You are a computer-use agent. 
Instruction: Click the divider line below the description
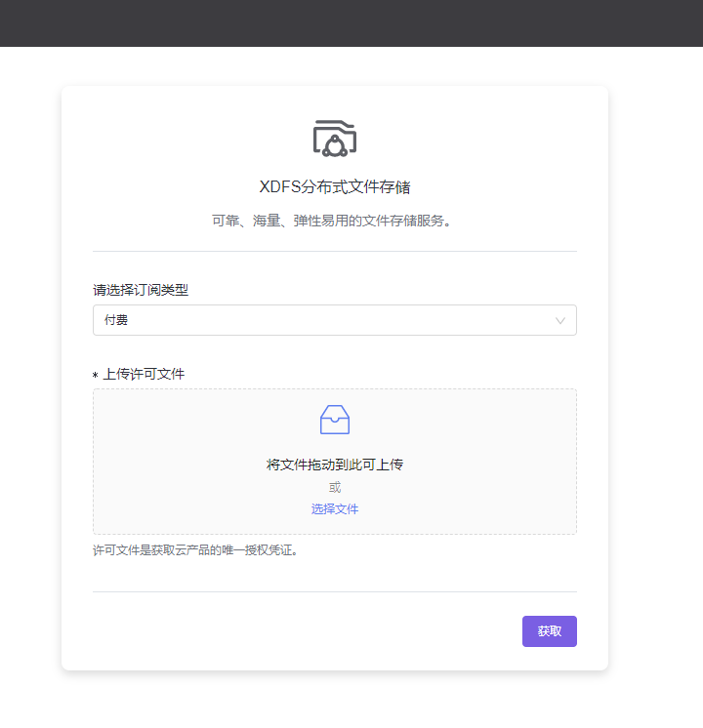(334, 251)
